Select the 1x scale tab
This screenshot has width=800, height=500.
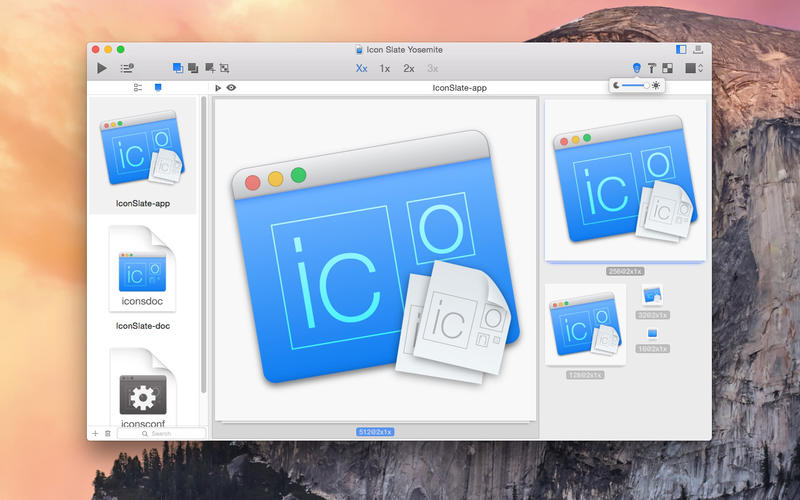click(x=385, y=68)
